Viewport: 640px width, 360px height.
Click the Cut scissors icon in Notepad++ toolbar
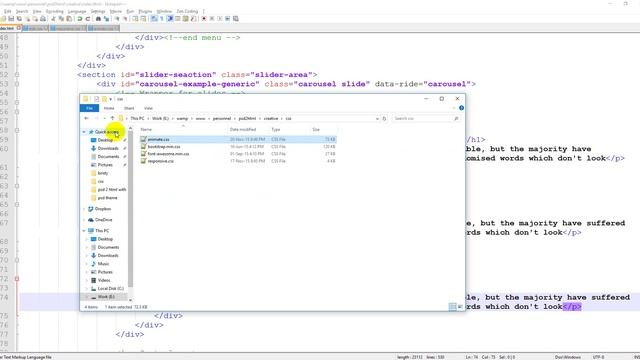[53, 19]
